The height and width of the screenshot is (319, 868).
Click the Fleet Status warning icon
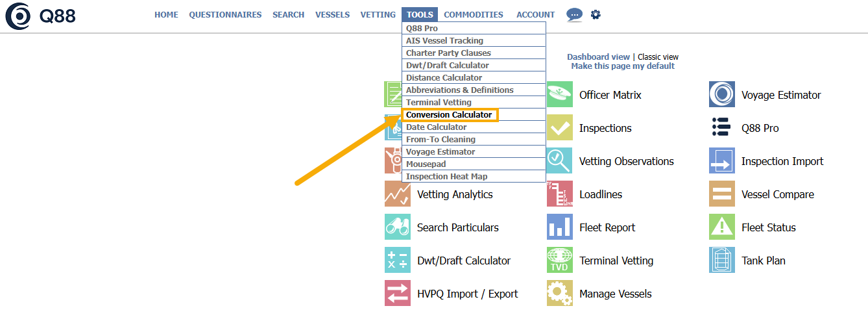[722, 227]
